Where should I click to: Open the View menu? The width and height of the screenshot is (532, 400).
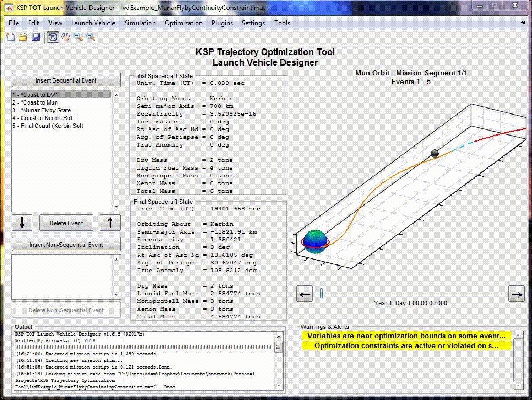(55, 23)
